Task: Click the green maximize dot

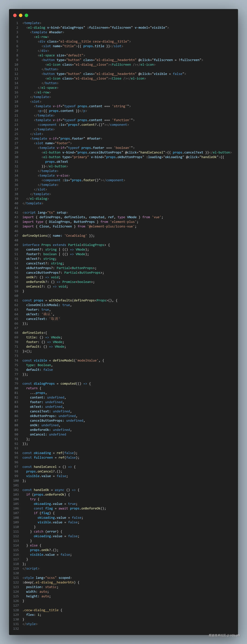Action: tap(26, 15)
